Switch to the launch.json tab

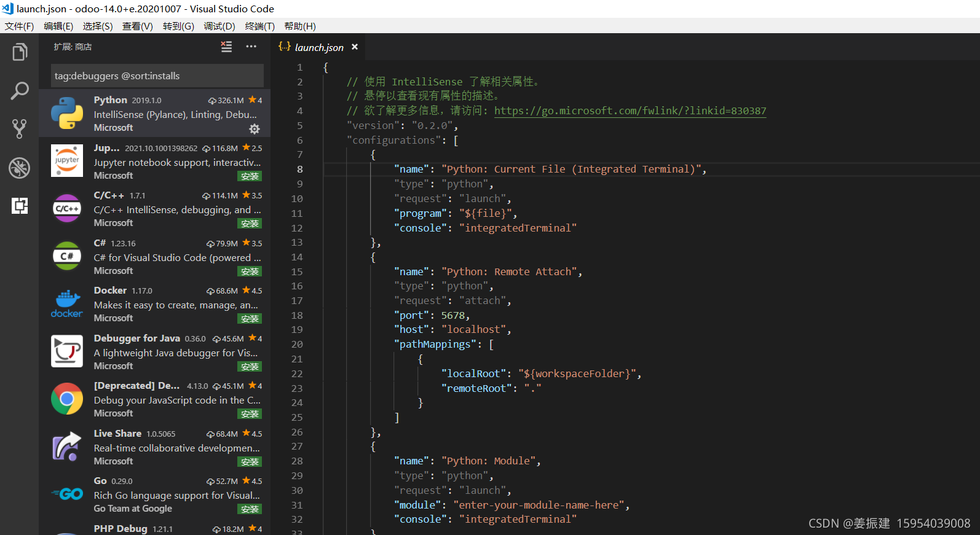tap(319, 47)
